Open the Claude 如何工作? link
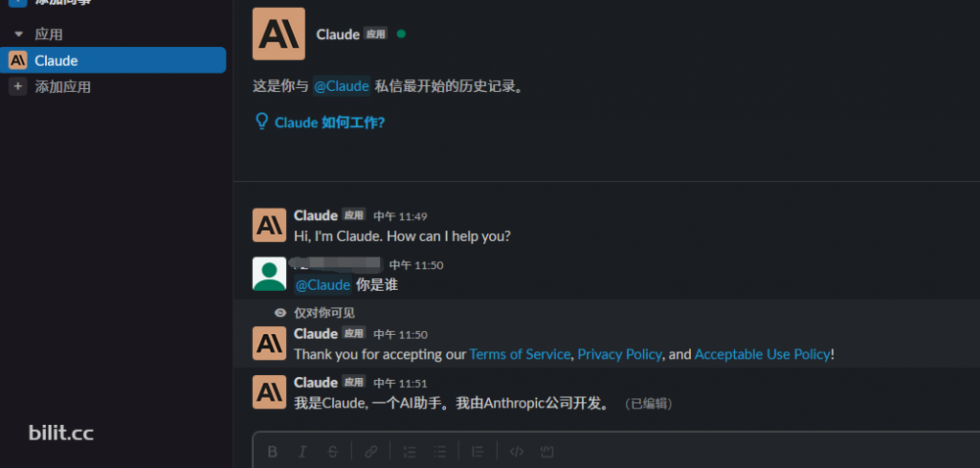 [321, 122]
